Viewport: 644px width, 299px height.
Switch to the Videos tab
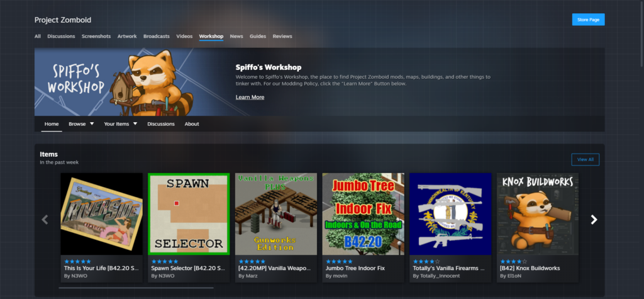tap(184, 36)
